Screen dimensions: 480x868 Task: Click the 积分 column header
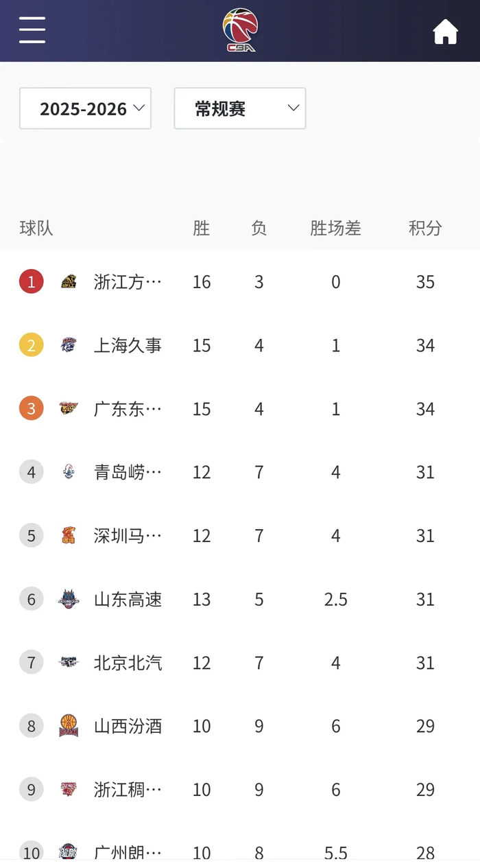[x=425, y=228]
